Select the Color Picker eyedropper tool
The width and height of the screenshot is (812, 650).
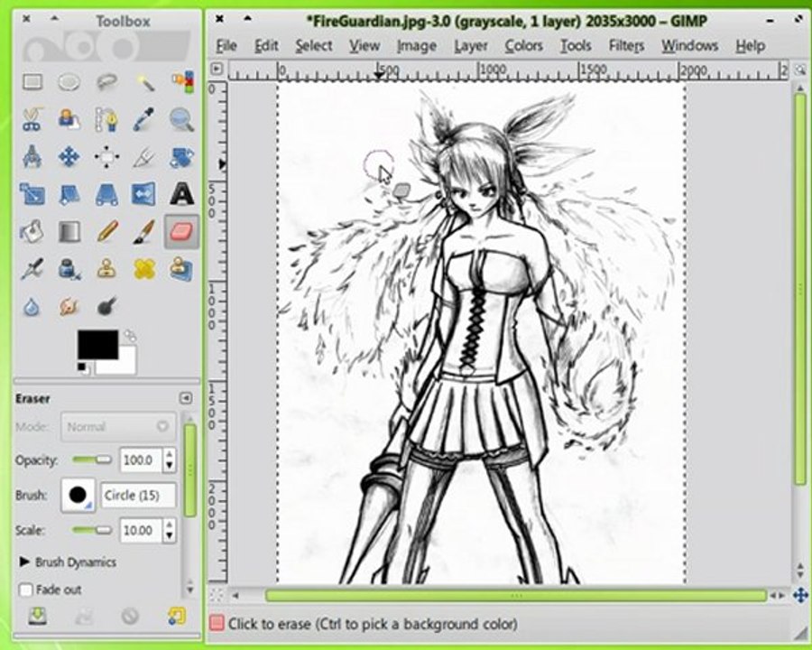[144, 119]
